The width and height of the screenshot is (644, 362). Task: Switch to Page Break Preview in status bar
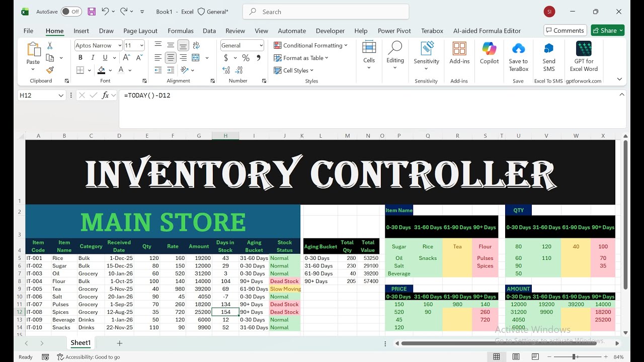536,357
